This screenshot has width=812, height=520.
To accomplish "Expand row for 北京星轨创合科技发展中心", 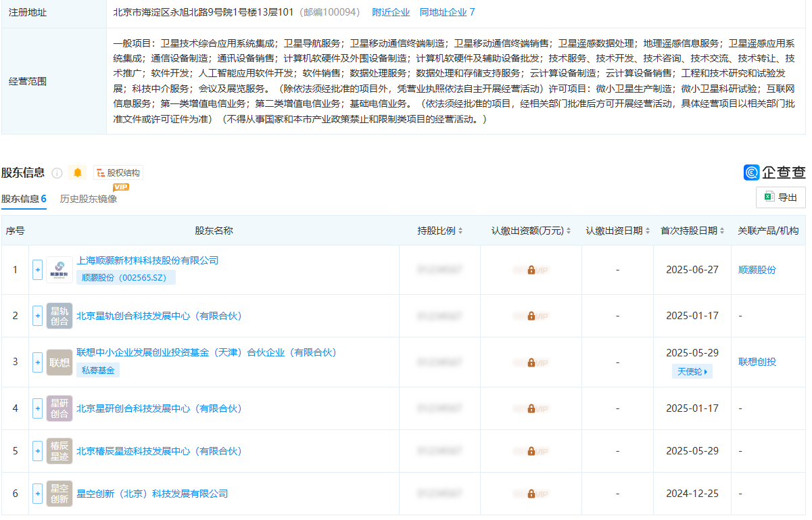I will coord(37,316).
